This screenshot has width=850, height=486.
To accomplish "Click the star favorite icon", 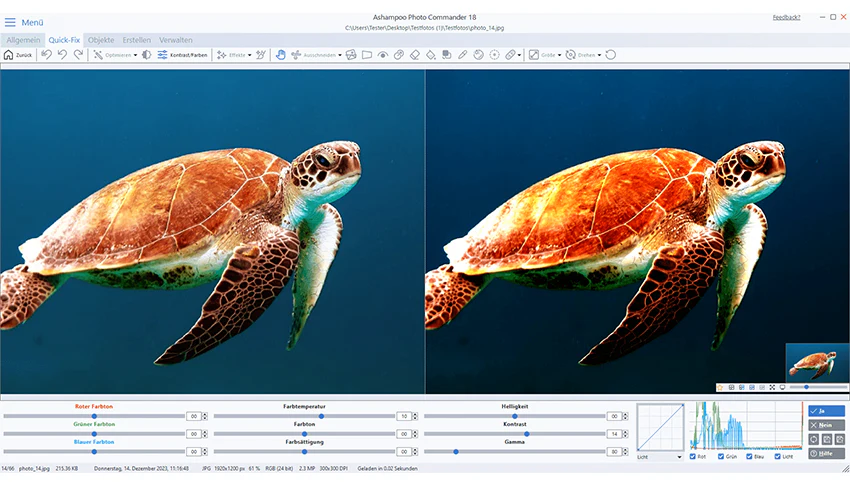I will [720, 387].
